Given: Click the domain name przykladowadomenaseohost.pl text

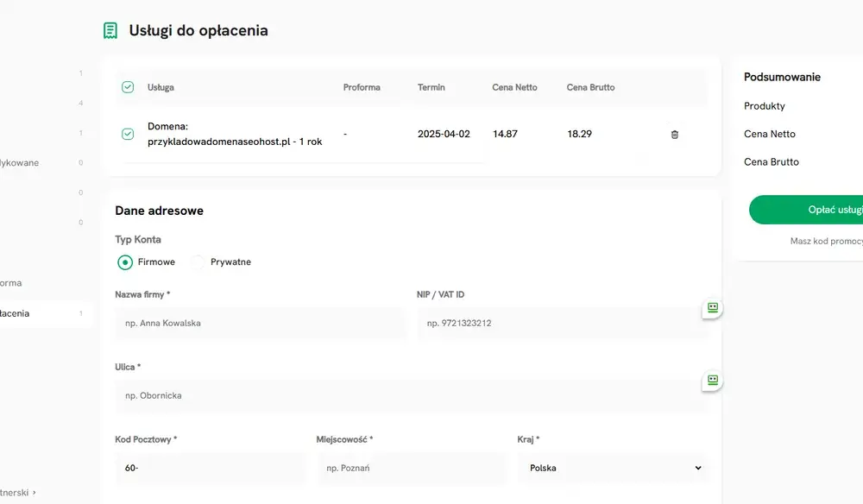Looking at the screenshot, I should pyautogui.click(x=218, y=142).
